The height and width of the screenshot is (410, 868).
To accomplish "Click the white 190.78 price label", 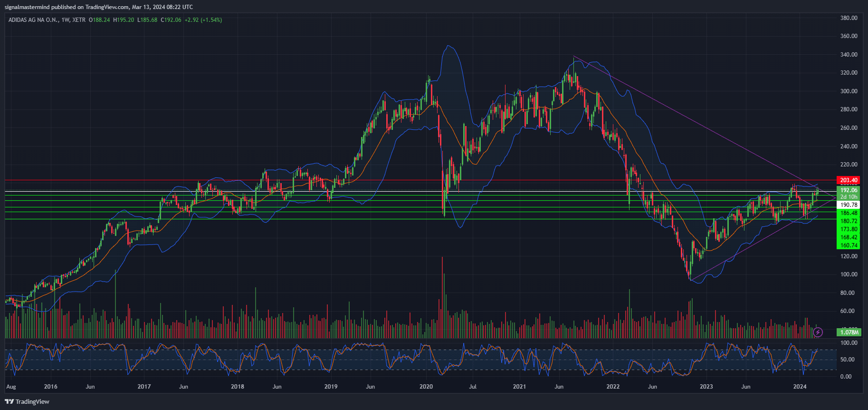I will 849,205.
